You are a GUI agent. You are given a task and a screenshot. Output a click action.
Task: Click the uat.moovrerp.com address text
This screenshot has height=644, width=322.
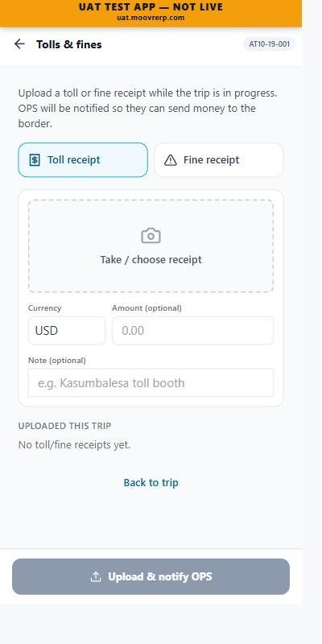[x=151, y=18]
